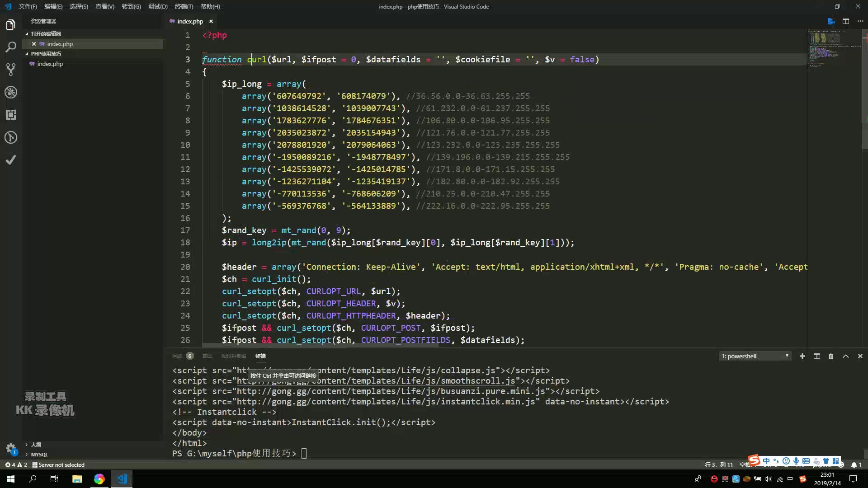Click the clock-shaped activity bar icon
Screen dimensions: 868x488
coord(11,137)
